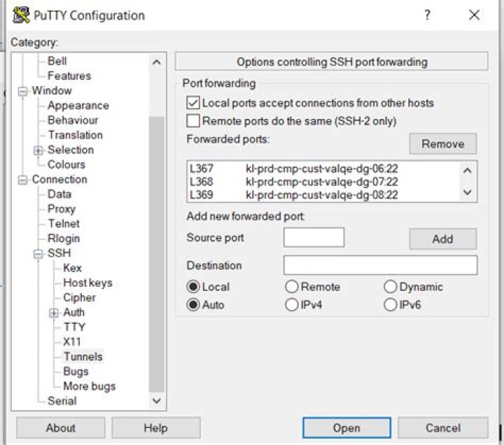This screenshot has width=504, height=445.
Task: Click the forwarded ports list scroll-down arrow
Action: click(468, 192)
